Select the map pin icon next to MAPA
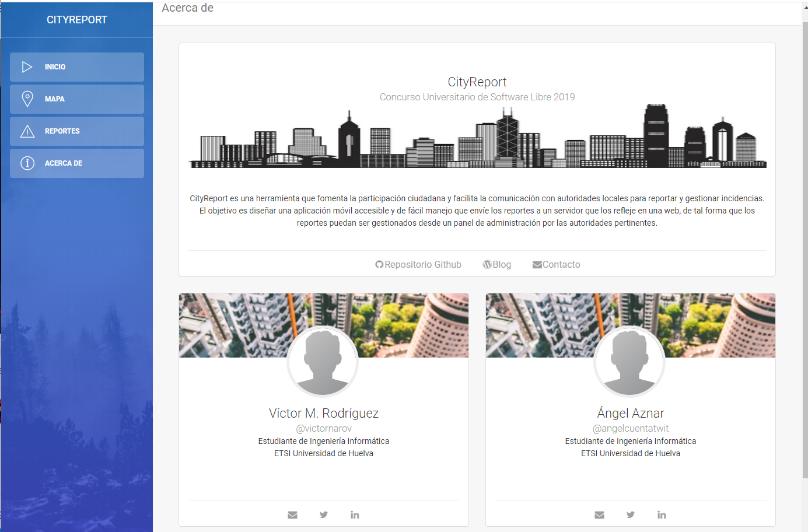This screenshot has width=808, height=532. click(27, 99)
